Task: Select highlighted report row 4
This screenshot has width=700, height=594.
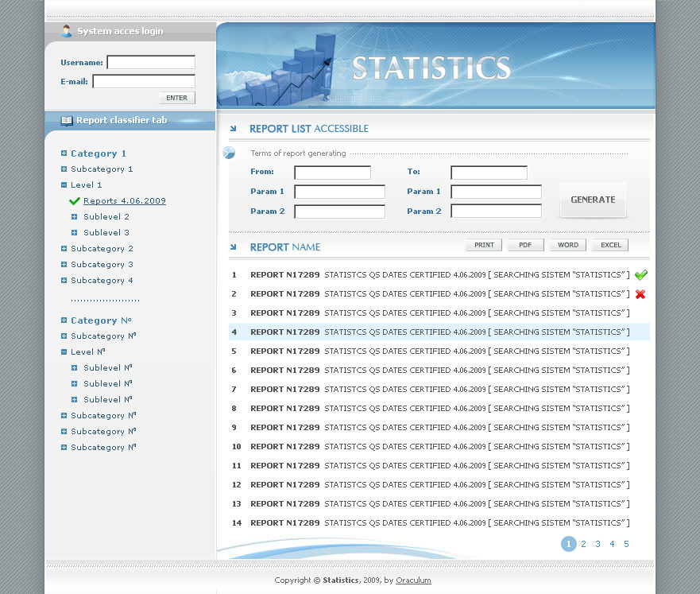Action: 439,332
